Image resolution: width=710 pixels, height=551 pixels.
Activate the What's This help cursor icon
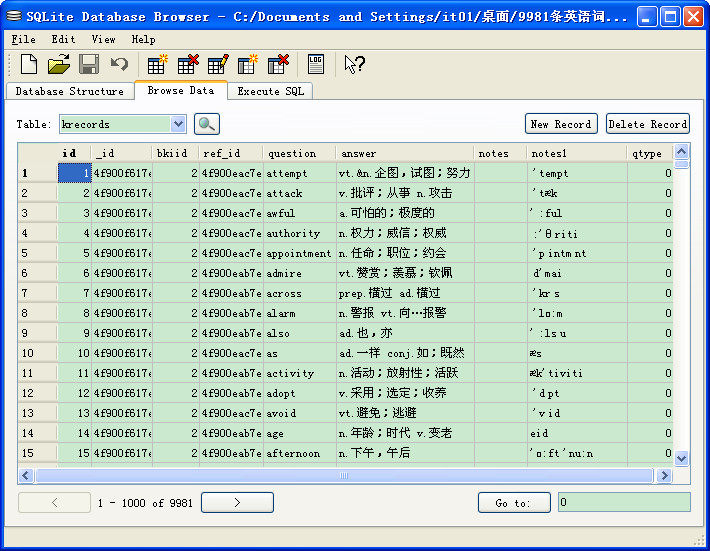354,64
